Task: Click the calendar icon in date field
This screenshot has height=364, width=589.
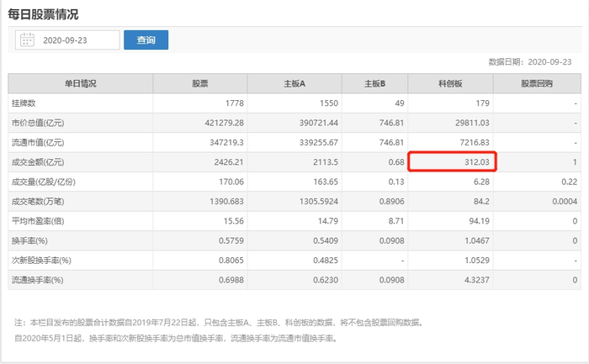Action: click(x=27, y=40)
